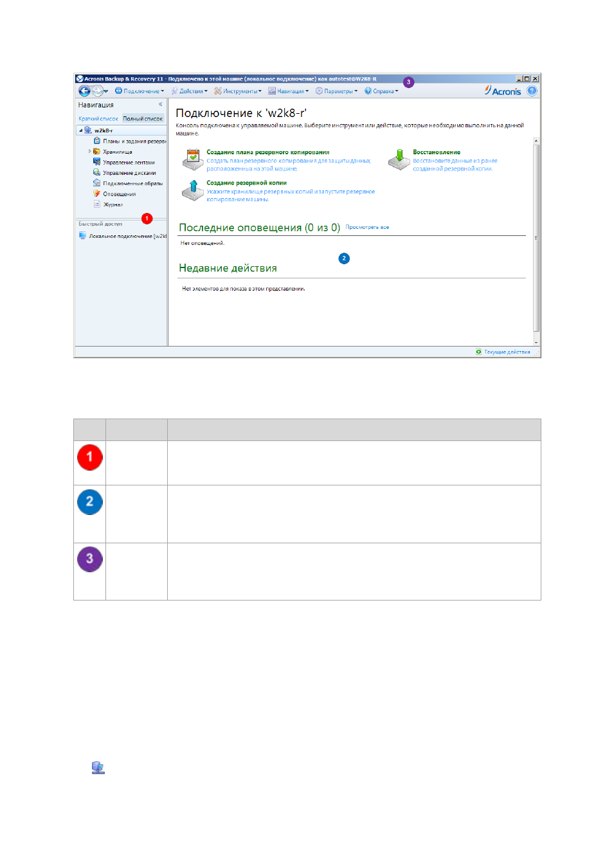Click the Управление дисками icon
This screenshot has width=614, height=868.
(x=97, y=172)
